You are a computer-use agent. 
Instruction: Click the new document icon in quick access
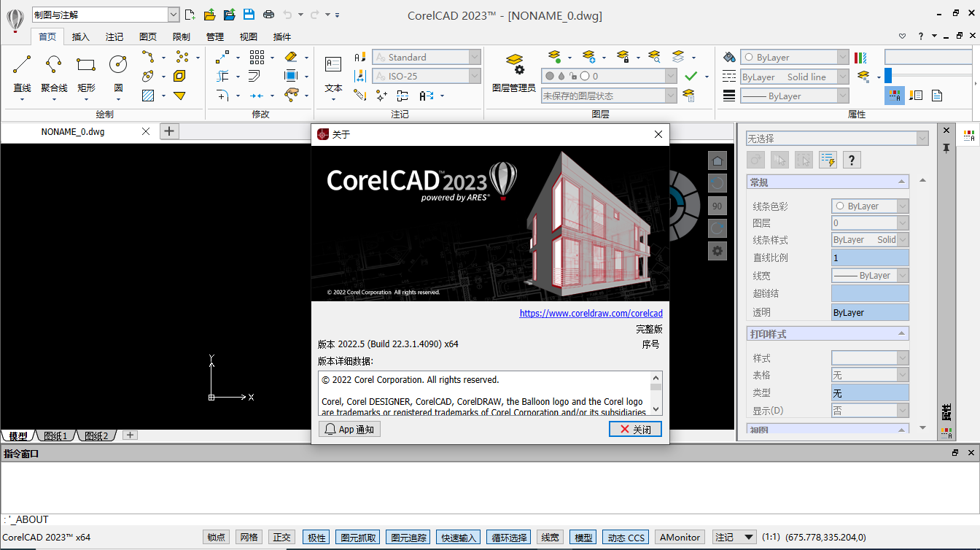tap(190, 15)
